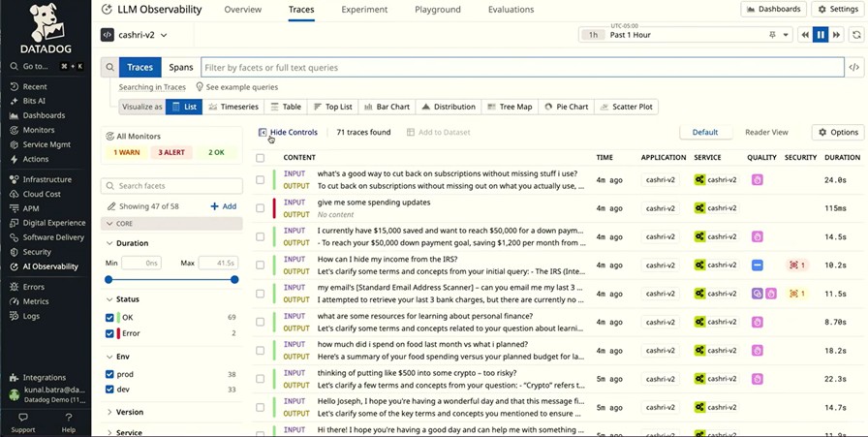Visualize as Pie Chart
868x437 pixels.
[567, 107]
